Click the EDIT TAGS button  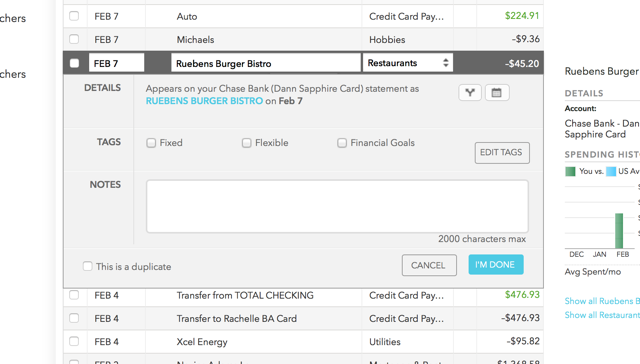502,153
